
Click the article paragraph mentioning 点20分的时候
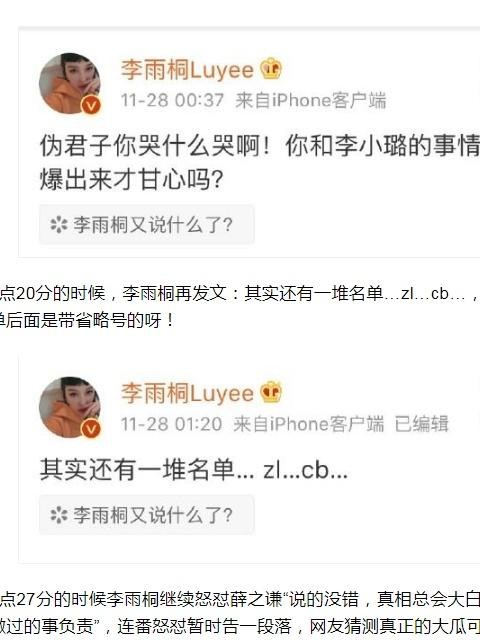[240, 307]
